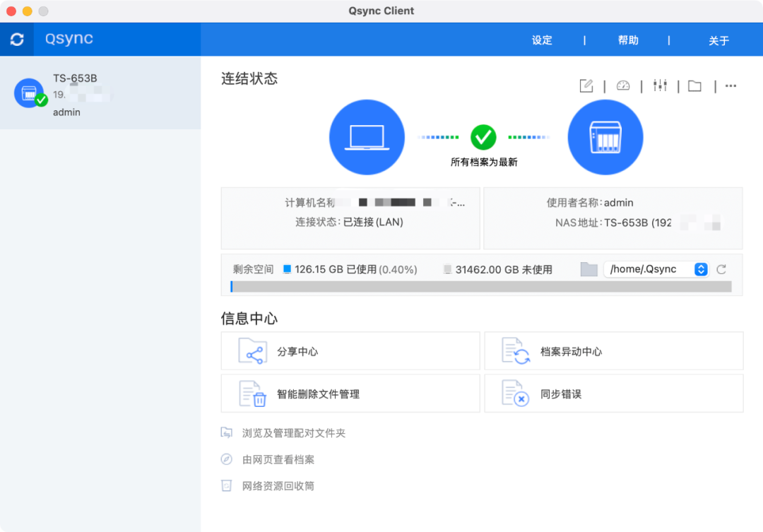Screen dimensions: 763x532
Task: Select the TS-653B NAS in sidebar
Action: (x=100, y=93)
